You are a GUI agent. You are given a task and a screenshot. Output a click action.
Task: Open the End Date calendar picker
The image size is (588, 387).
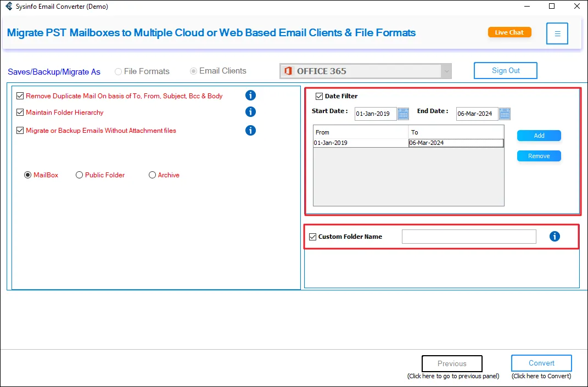pyautogui.click(x=505, y=114)
